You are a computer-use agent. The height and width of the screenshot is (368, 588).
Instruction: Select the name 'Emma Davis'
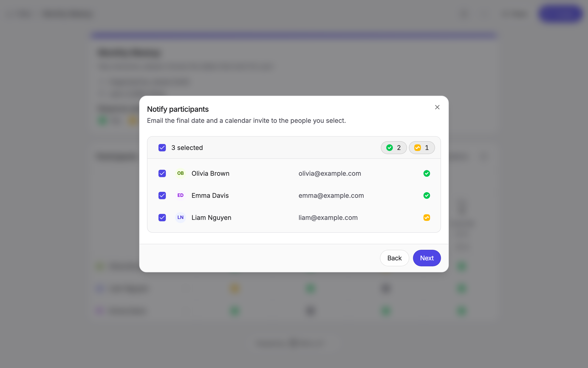point(210,195)
